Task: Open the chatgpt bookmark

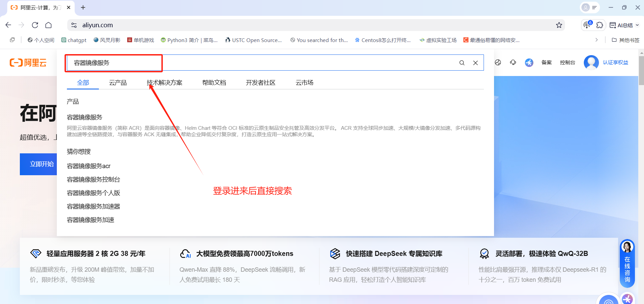Action: click(x=74, y=40)
